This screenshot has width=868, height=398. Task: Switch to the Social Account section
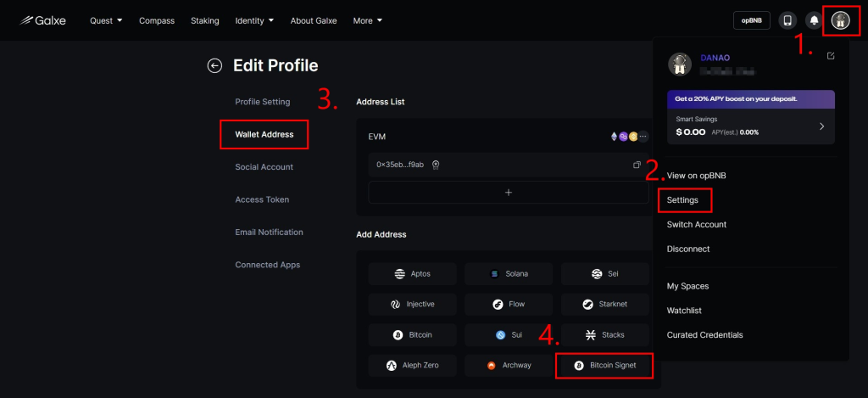coord(264,167)
